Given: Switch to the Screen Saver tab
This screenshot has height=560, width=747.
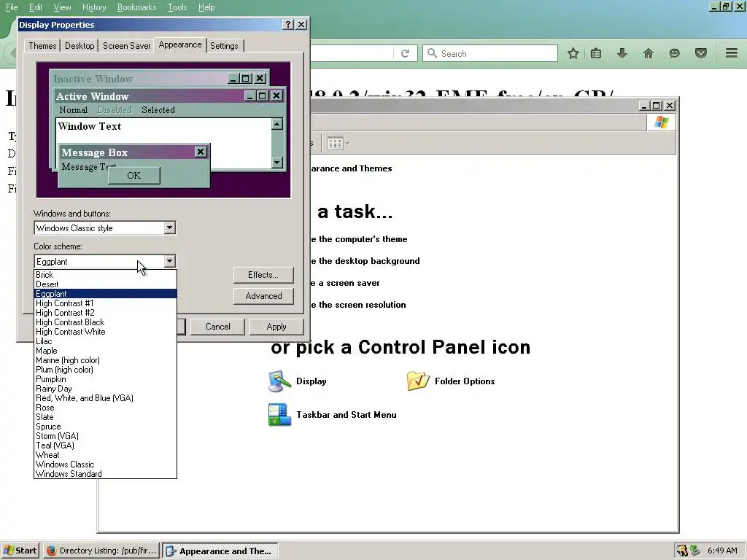Looking at the screenshot, I should tap(127, 46).
